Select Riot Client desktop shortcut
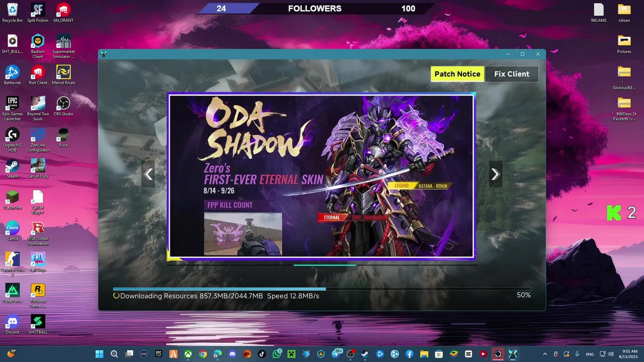The width and height of the screenshot is (644, 362). click(38, 75)
